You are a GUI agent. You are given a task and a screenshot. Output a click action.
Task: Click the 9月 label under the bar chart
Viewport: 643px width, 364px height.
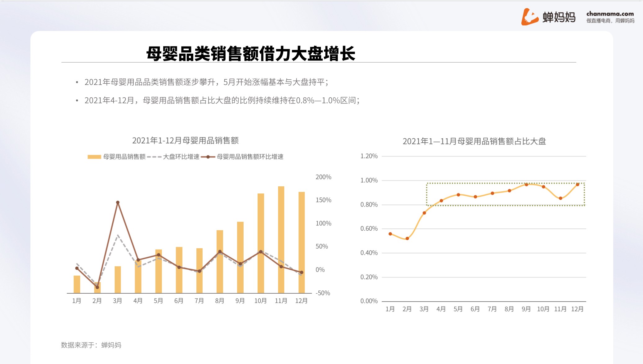[x=240, y=301]
